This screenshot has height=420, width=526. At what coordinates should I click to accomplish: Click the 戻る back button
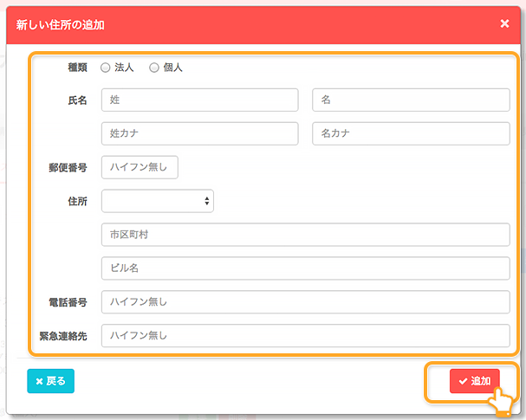click(50, 381)
